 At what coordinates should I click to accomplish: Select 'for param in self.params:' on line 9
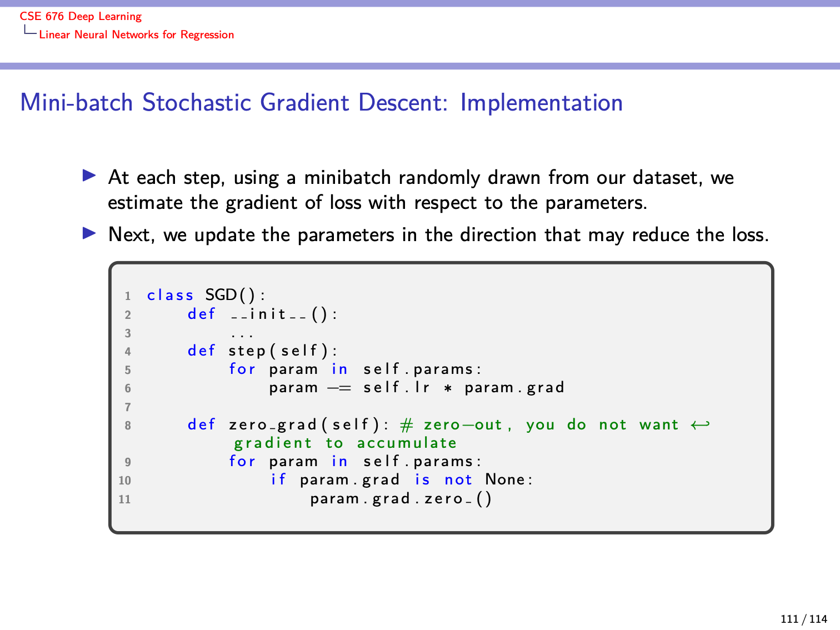355,461
